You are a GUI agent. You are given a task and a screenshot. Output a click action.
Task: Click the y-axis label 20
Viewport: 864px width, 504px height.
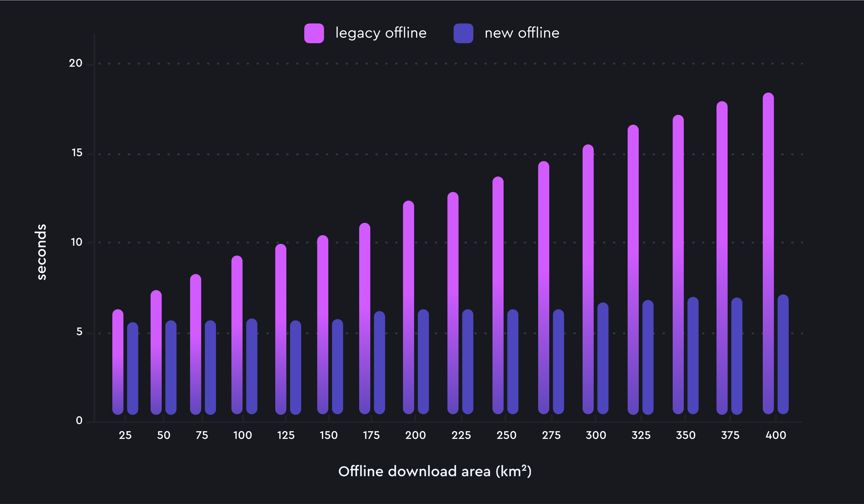click(x=75, y=64)
